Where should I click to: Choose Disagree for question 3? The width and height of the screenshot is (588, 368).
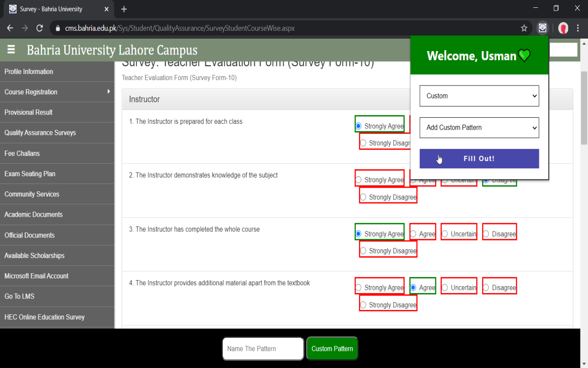click(x=486, y=234)
